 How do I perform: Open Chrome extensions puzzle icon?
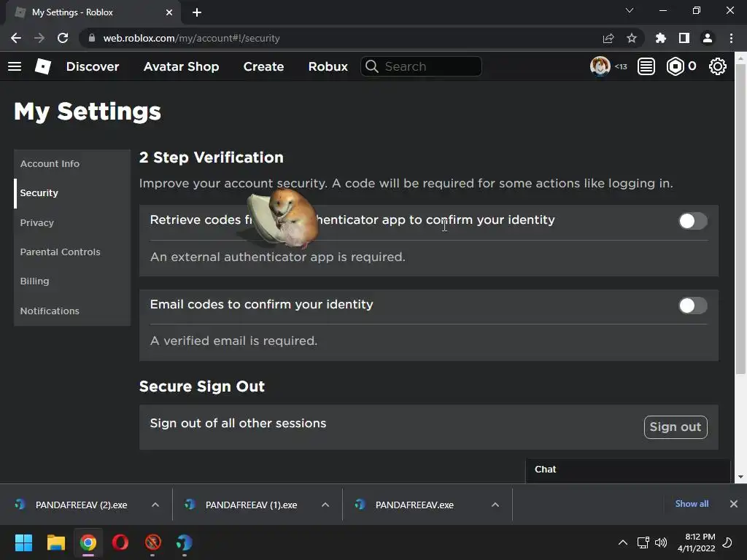tap(660, 38)
